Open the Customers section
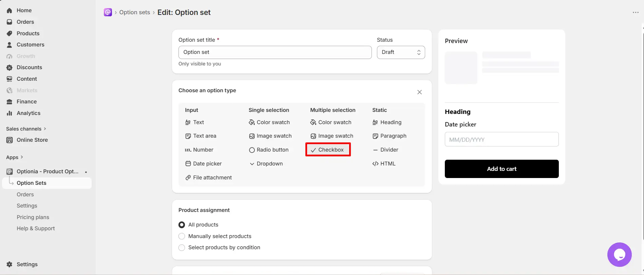This screenshot has height=275, width=644. pyautogui.click(x=30, y=45)
